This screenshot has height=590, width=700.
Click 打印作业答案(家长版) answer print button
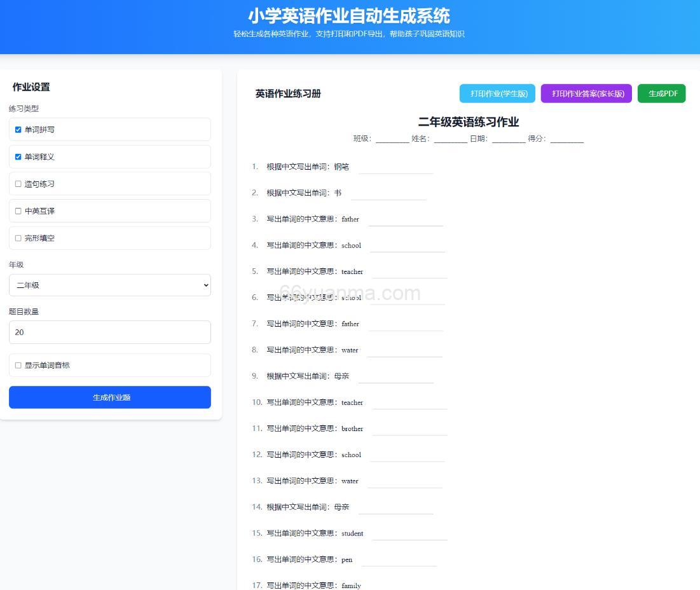586,93
